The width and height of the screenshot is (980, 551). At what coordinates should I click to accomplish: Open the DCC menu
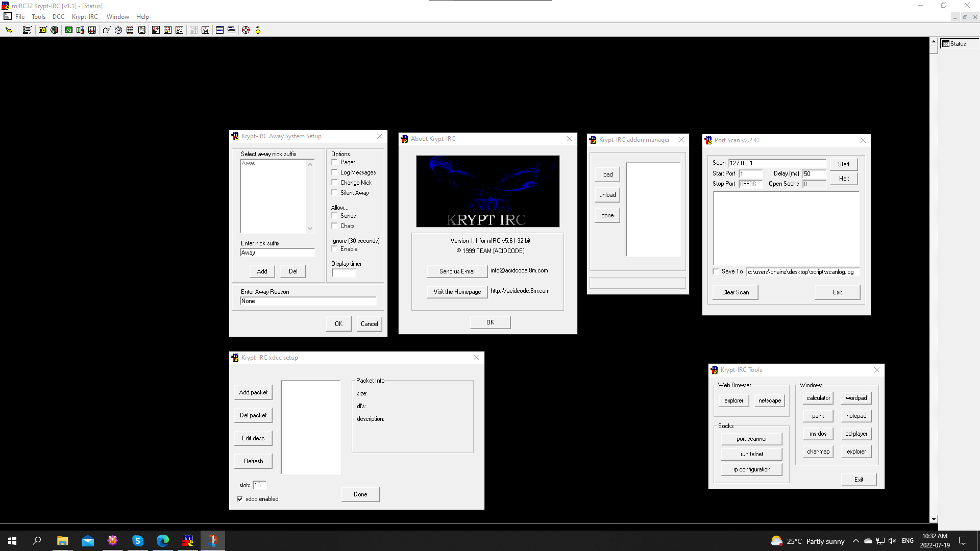tap(58, 17)
